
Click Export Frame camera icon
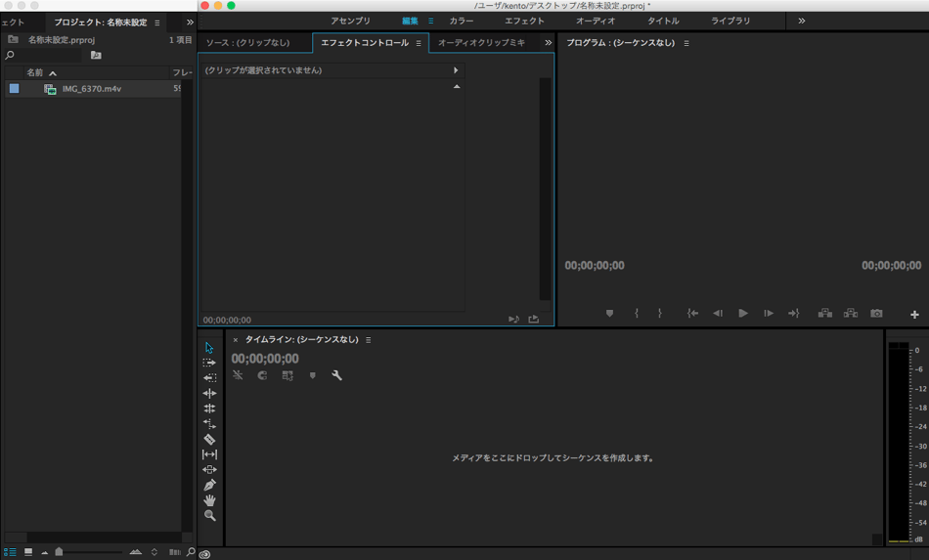pos(876,314)
